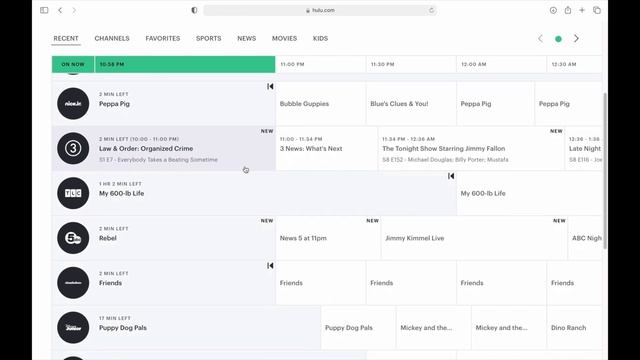Viewport: 640px width, 360px height.
Task: Click the ON NOW header label
Action: (x=73, y=64)
